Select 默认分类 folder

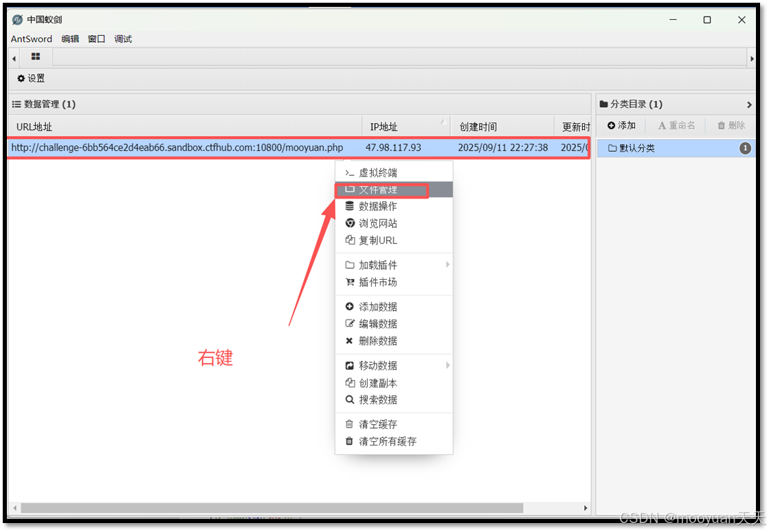pyautogui.click(x=676, y=148)
